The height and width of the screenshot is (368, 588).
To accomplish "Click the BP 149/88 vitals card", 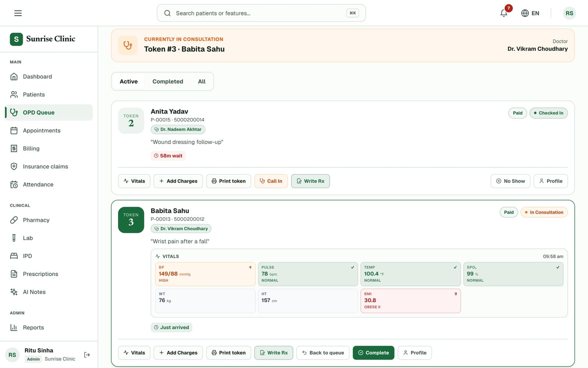I will [205, 274].
